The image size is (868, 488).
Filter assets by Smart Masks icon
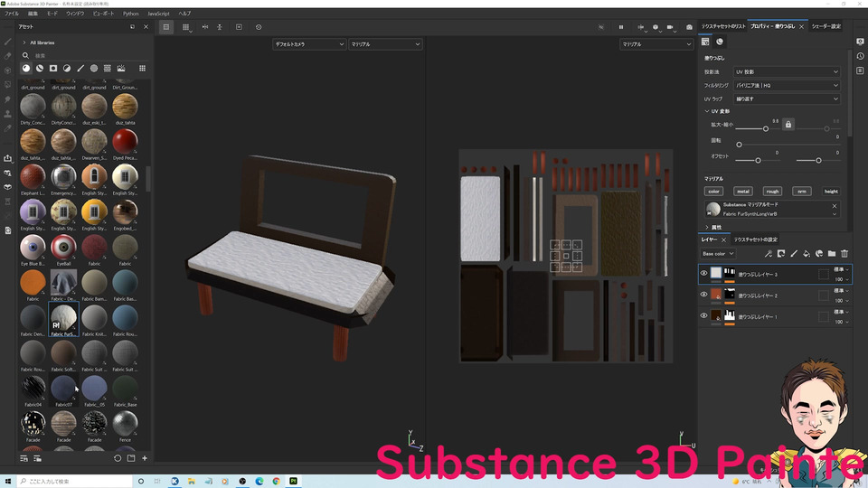click(53, 68)
